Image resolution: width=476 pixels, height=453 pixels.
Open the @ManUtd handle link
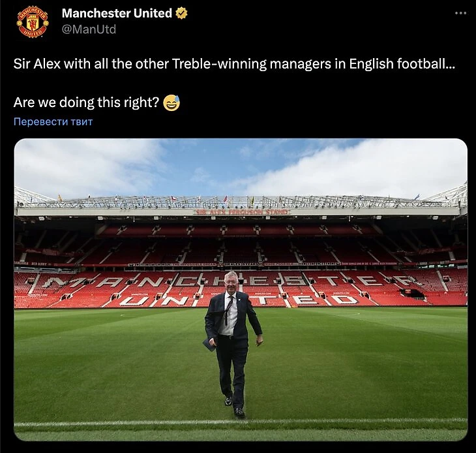click(x=89, y=29)
